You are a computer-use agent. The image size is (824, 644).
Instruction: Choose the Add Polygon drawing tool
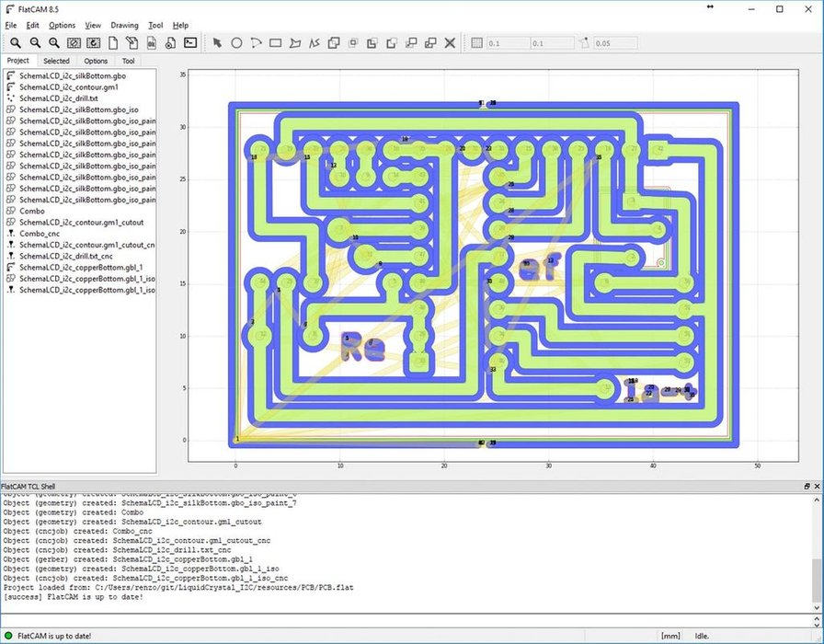(x=295, y=43)
